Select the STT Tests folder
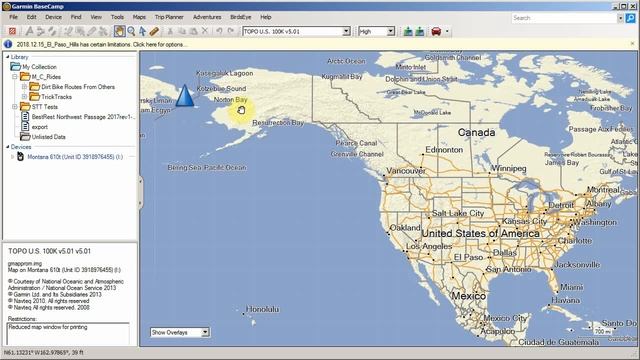640x360 pixels. tap(45, 107)
